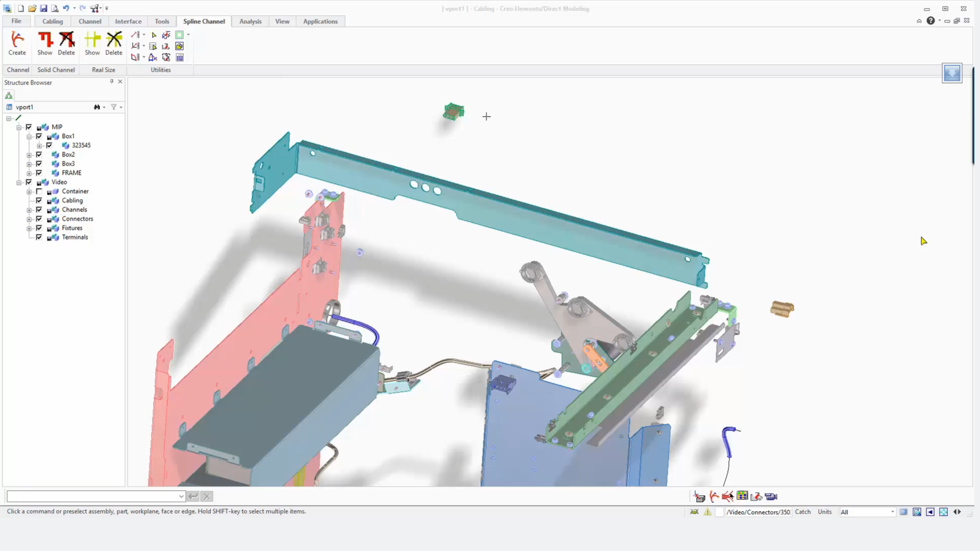Click Show in Solid Channel group
This screenshot has height=551, width=980.
tap(45, 43)
